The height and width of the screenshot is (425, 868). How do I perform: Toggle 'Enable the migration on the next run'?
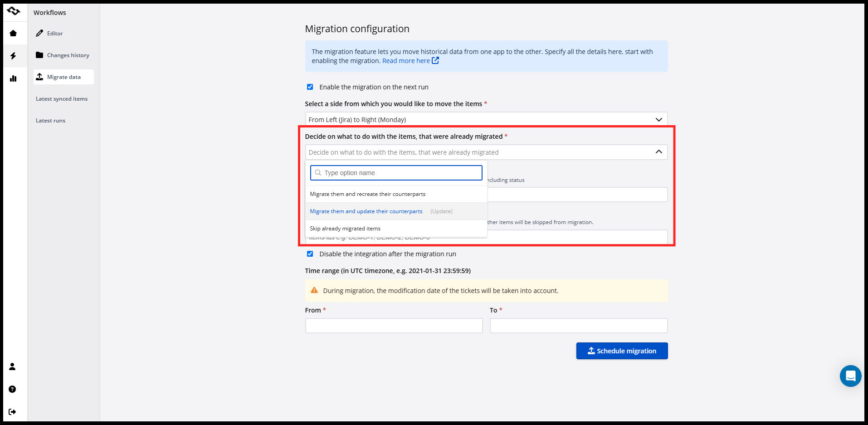(x=310, y=87)
